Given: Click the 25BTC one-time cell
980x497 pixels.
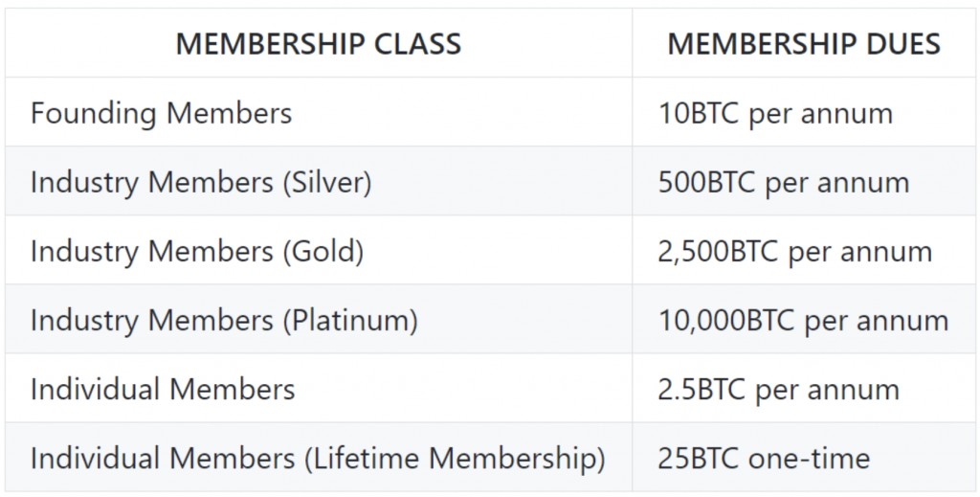Looking at the screenshot, I should (x=764, y=458).
